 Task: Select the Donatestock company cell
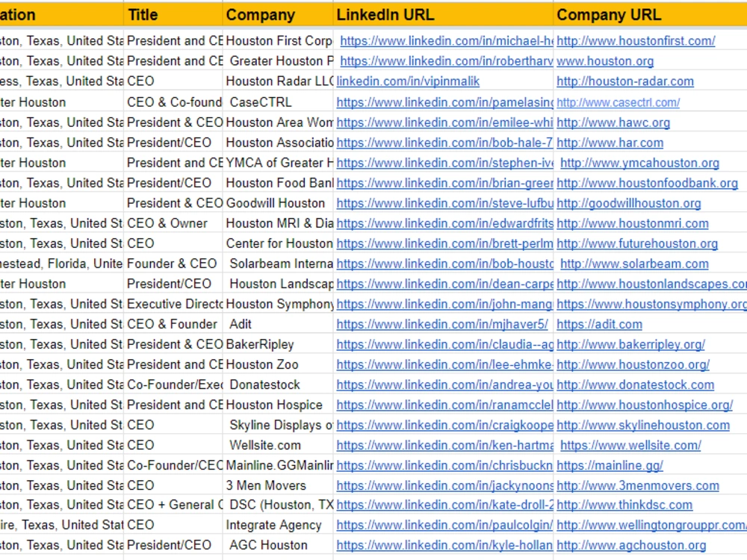278,385
